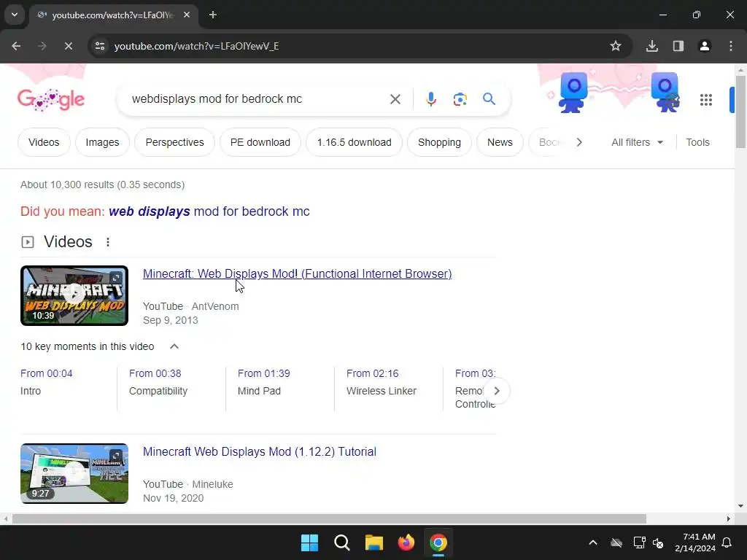Show next key moments with arrow button

496,391
